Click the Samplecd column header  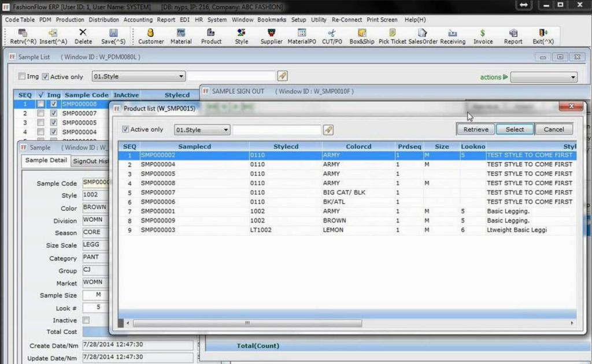coord(194,146)
